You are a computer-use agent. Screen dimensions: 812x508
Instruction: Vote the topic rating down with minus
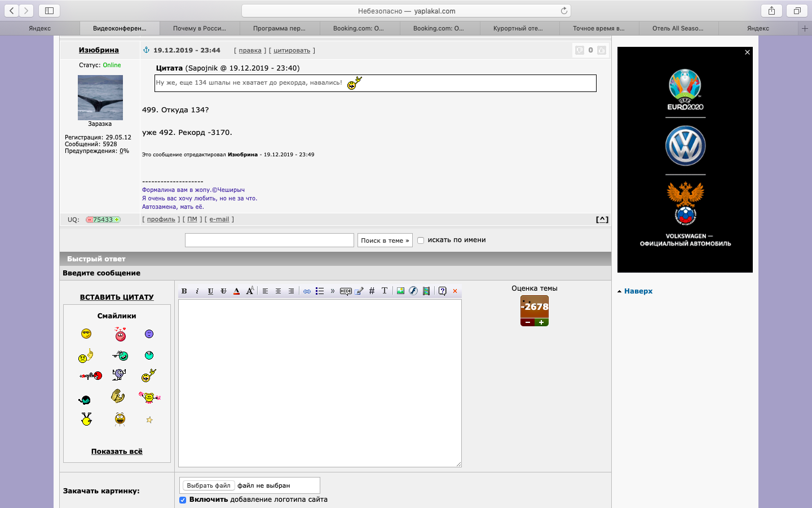pyautogui.click(x=527, y=322)
